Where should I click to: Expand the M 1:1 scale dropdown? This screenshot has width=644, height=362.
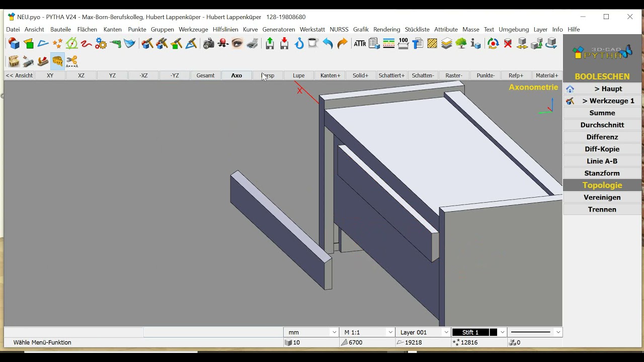pos(390,332)
